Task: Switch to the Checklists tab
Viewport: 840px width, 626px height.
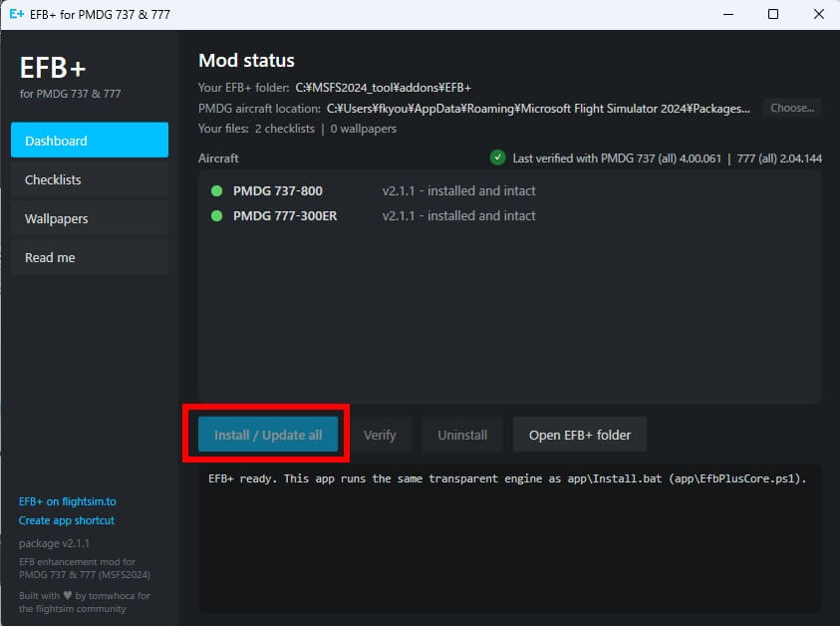Action: coord(90,179)
